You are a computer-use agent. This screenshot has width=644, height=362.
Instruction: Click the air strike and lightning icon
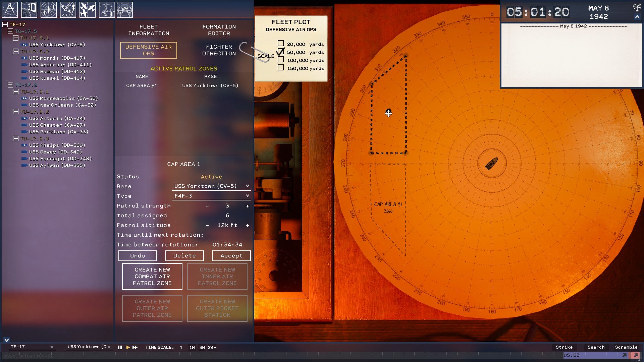point(68,9)
